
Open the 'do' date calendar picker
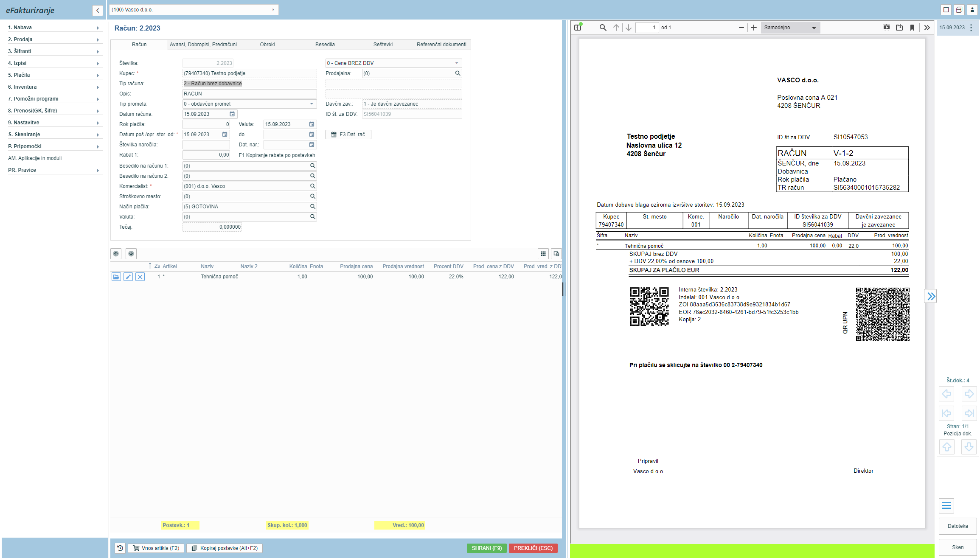tap(312, 135)
